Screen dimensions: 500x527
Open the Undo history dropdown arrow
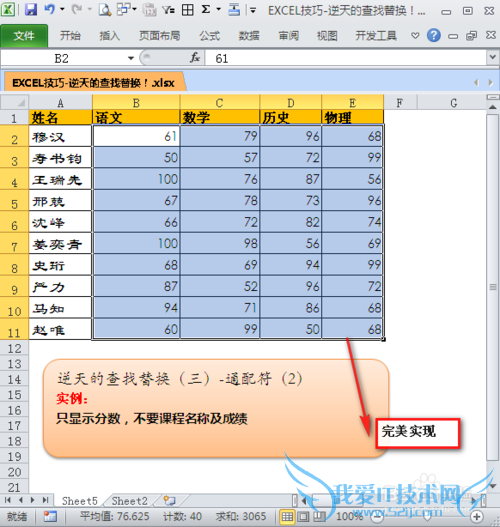pos(62,9)
